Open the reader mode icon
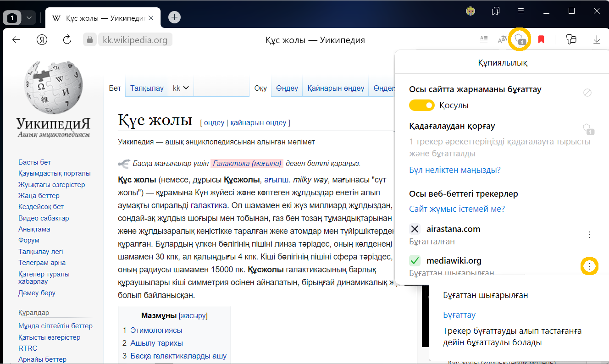Screen dimensions: 609x364 tap(483, 40)
